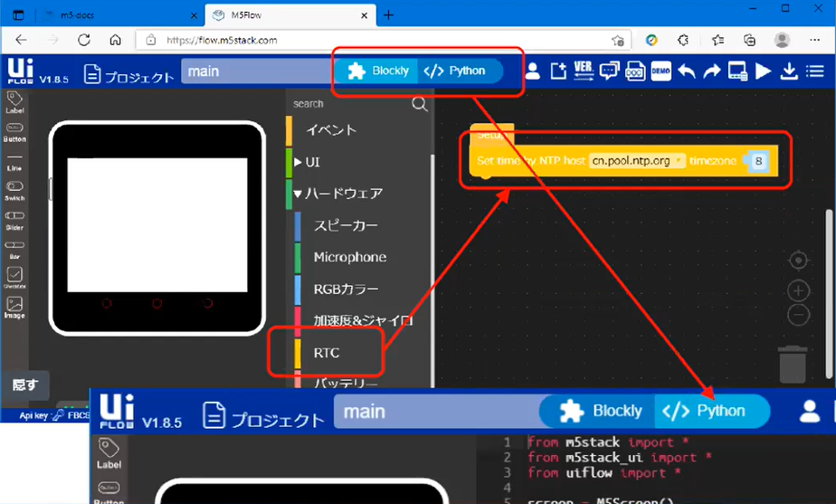The image size is (836, 504).
Task: Open the forum chat bubbles icon
Action: pyautogui.click(x=609, y=71)
